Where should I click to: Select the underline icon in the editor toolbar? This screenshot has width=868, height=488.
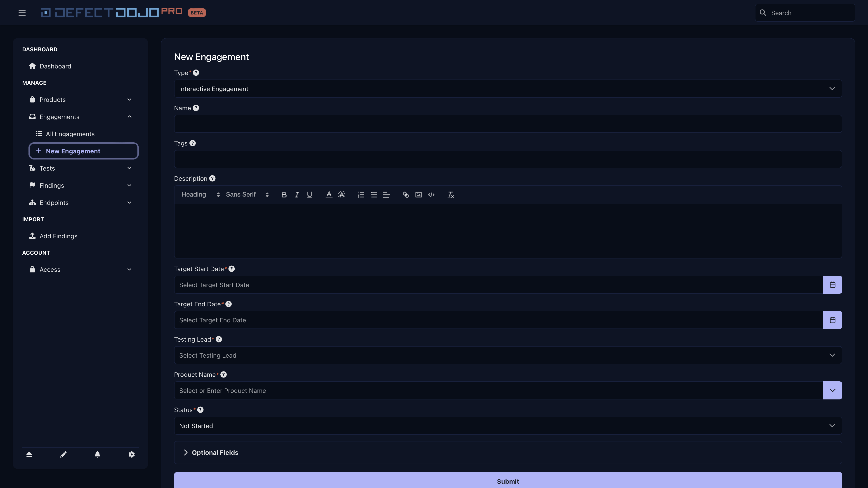click(309, 195)
